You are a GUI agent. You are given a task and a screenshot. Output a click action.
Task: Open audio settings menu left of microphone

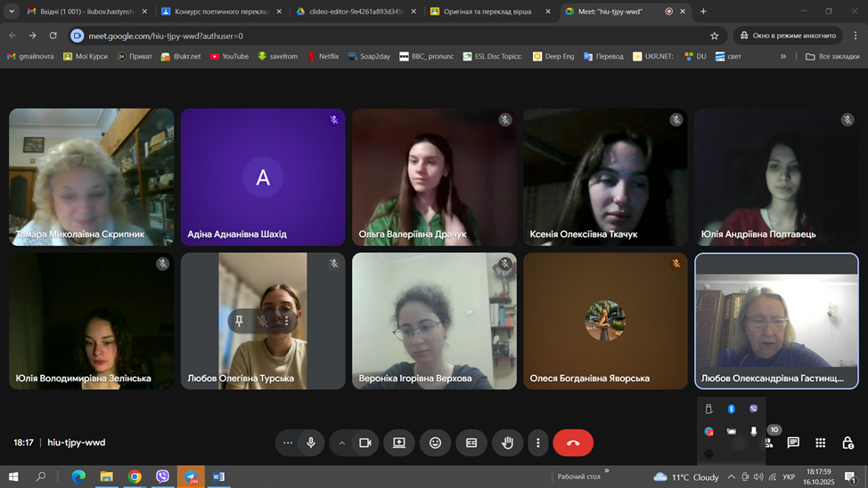[287, 443]
